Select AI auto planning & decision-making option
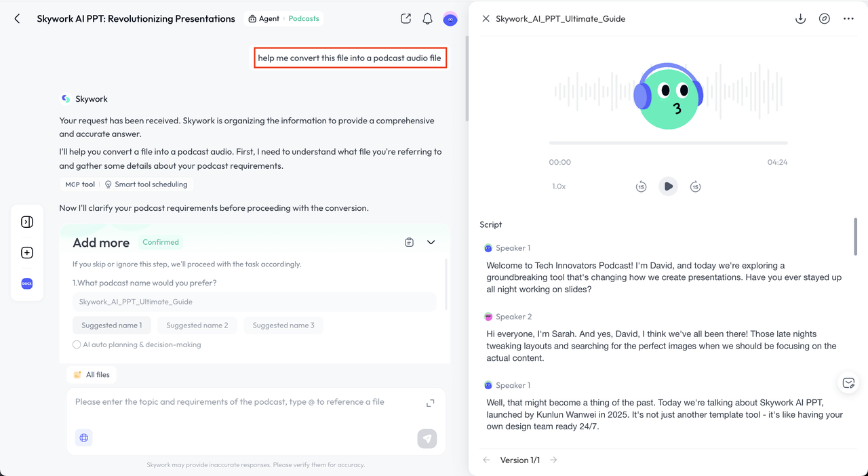Screen dimensions: 868x476 (77, 344)
